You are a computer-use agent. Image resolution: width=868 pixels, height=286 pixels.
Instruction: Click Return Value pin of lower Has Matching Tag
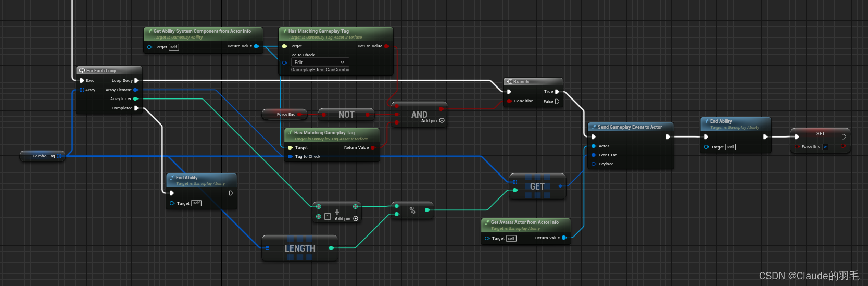point(373,148)
